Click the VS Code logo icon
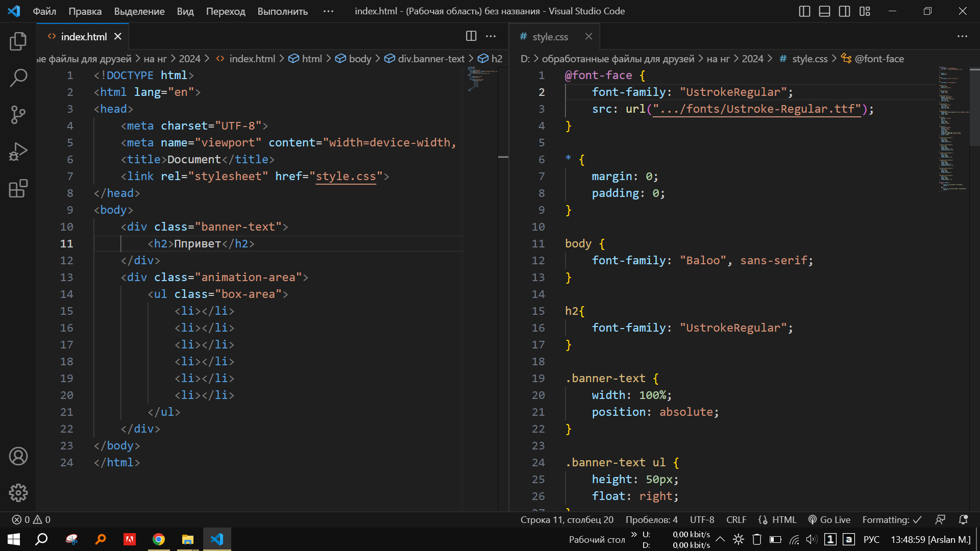The height and width of the screenshot is (551, 980). (x=14, y=11)
